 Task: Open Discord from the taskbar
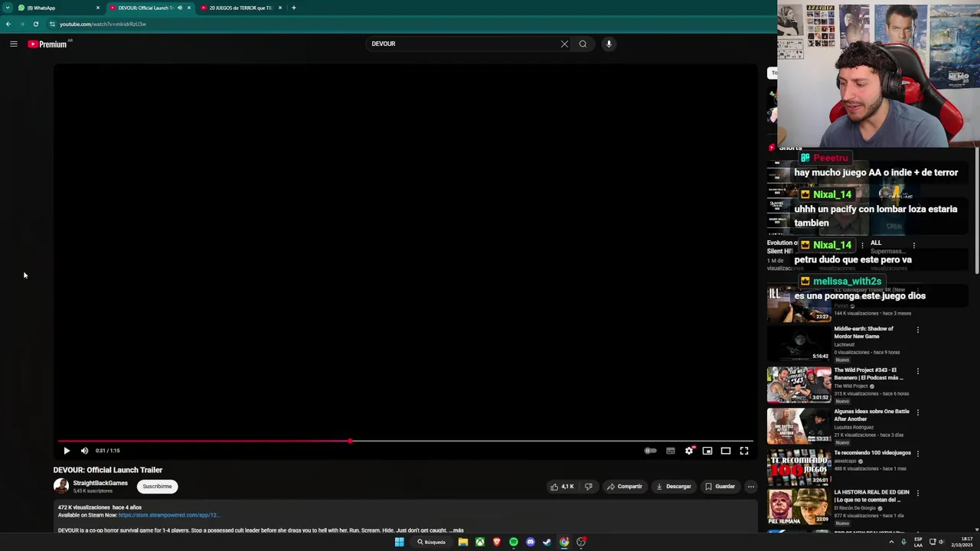pyautogui.click(x=531, y=542)
